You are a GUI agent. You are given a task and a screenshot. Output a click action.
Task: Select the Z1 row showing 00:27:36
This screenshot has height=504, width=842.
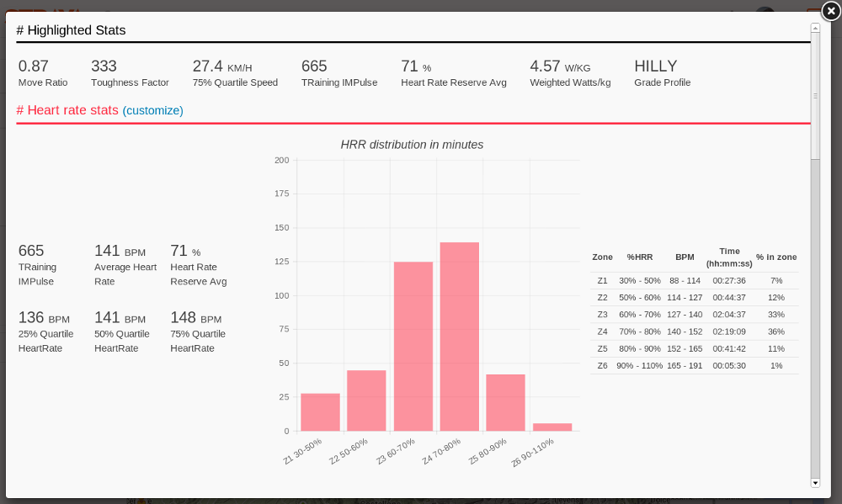(694, 280)
